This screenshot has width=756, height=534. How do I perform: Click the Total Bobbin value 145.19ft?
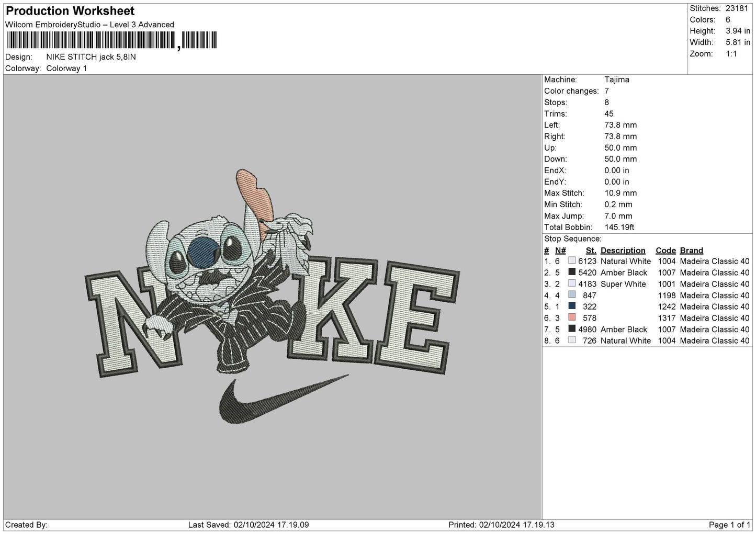click(619, 227)
